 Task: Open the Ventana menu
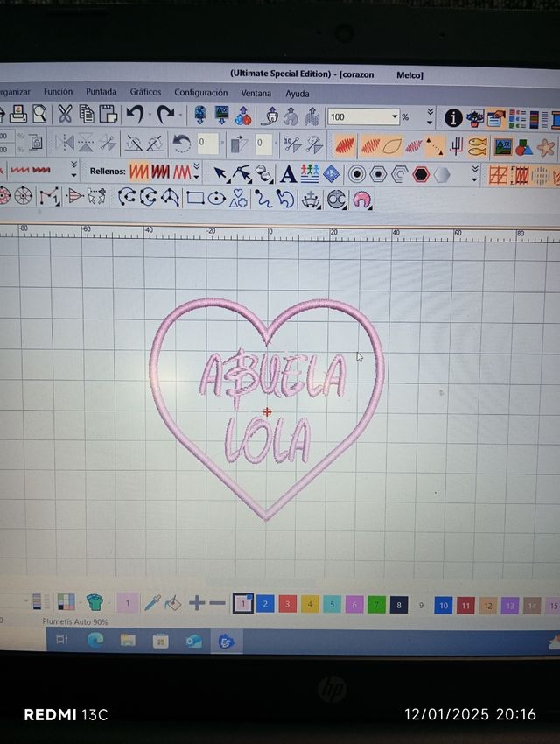point(256,93)
